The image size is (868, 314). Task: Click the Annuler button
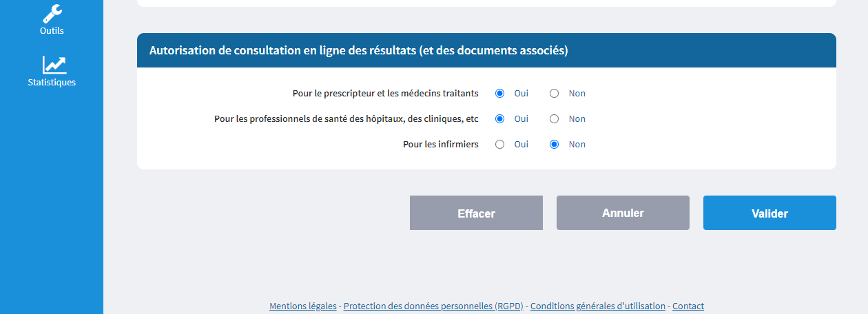tap(623, 213)
